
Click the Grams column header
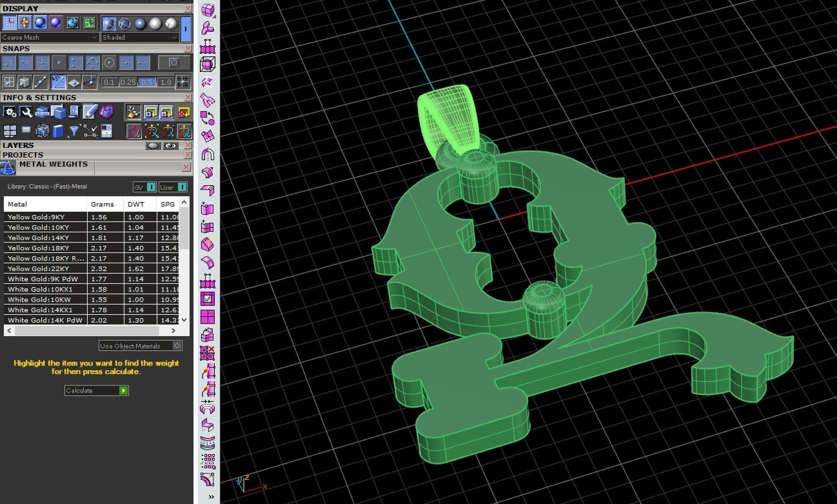pos(105,204)
